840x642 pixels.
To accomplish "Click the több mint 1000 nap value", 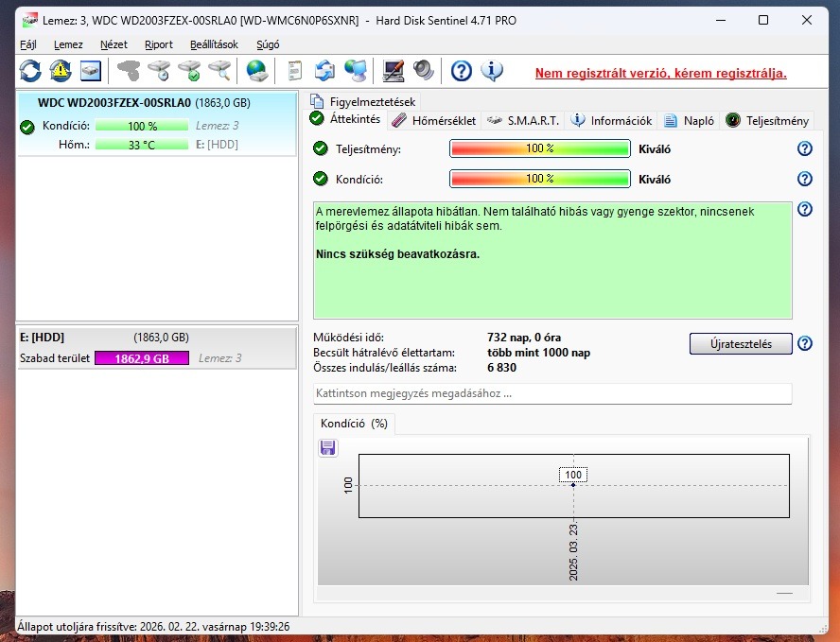I will 538,353.
